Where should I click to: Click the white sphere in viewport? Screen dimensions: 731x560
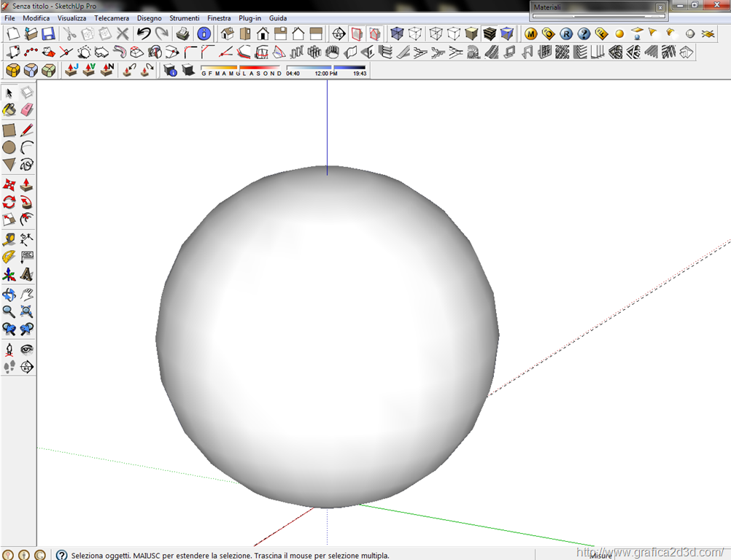coord(327,335)
